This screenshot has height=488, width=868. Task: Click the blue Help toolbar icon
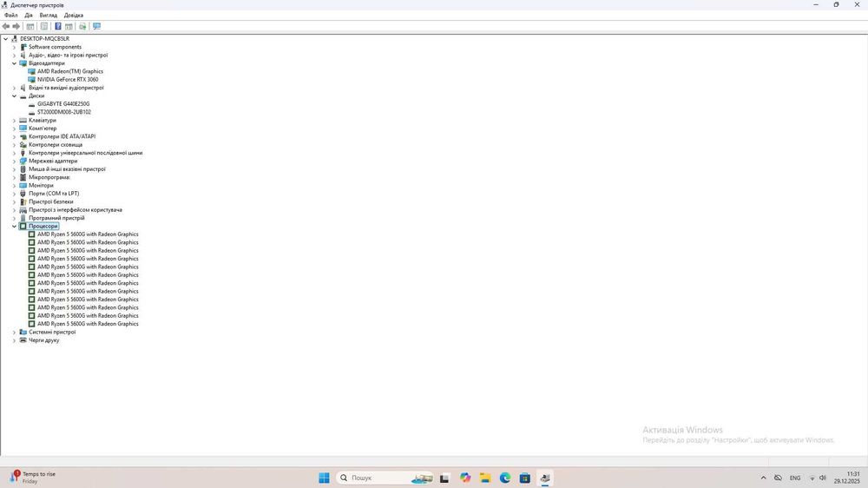[x=57, y=26]
